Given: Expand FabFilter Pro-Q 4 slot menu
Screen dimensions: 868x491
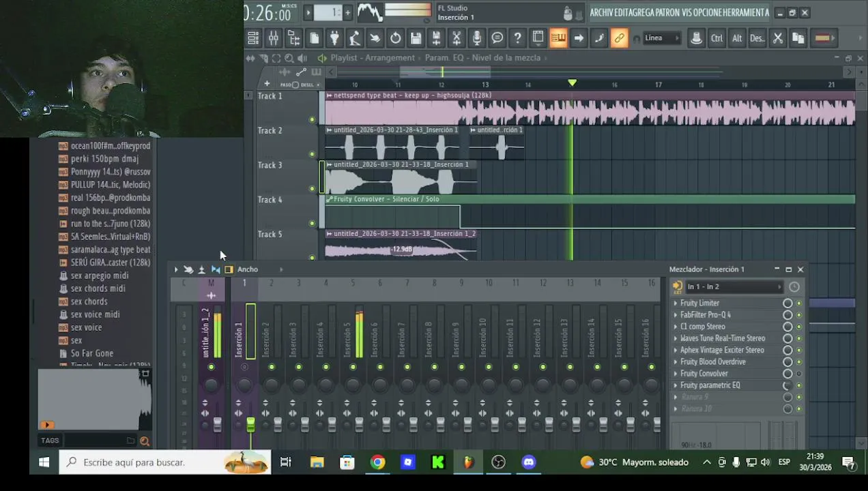Looking at the screenshot, I should pyautogui.click(x=676, y=315).
